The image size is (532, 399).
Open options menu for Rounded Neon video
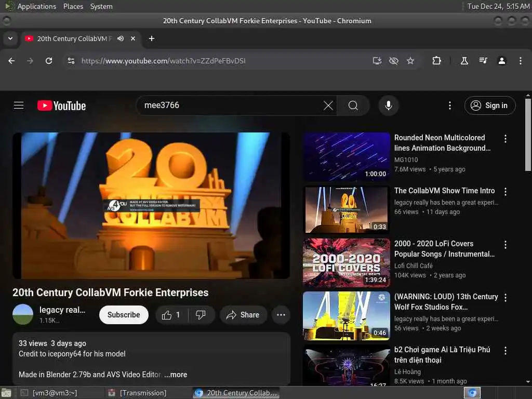(505, 138)
